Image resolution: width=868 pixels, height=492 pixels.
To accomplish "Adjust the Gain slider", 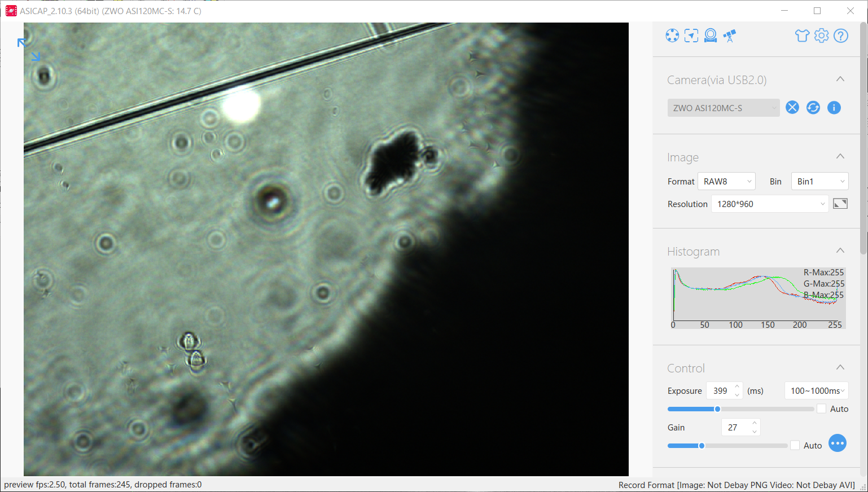I will 727,446.
